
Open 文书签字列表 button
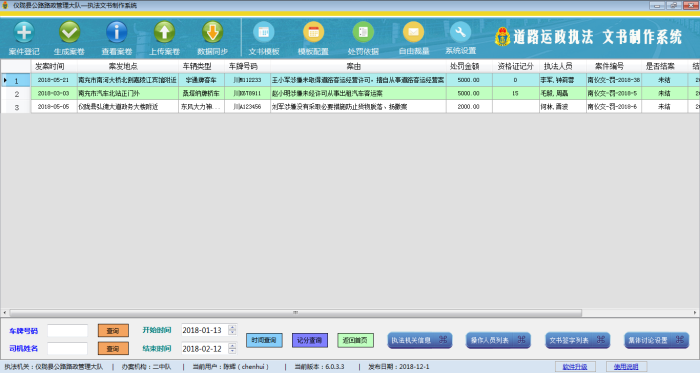coord(578,340)
